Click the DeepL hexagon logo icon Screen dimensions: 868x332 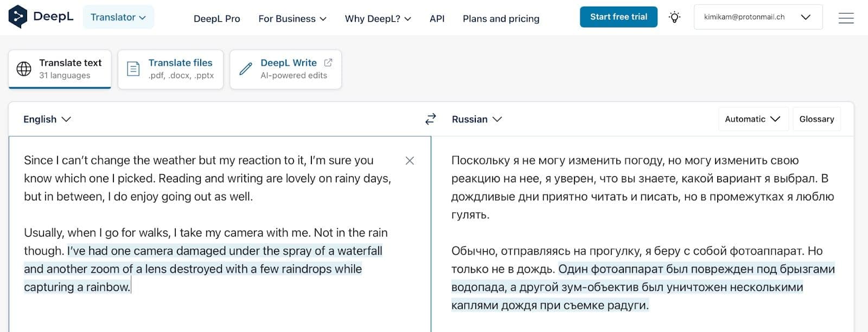click(x=18, y=17)
